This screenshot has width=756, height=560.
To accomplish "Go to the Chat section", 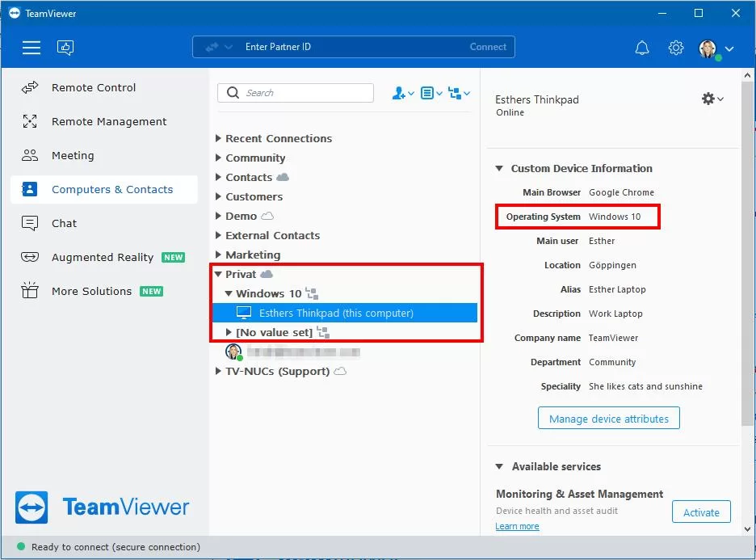I will pyautogui.click(x=65, y=224).
